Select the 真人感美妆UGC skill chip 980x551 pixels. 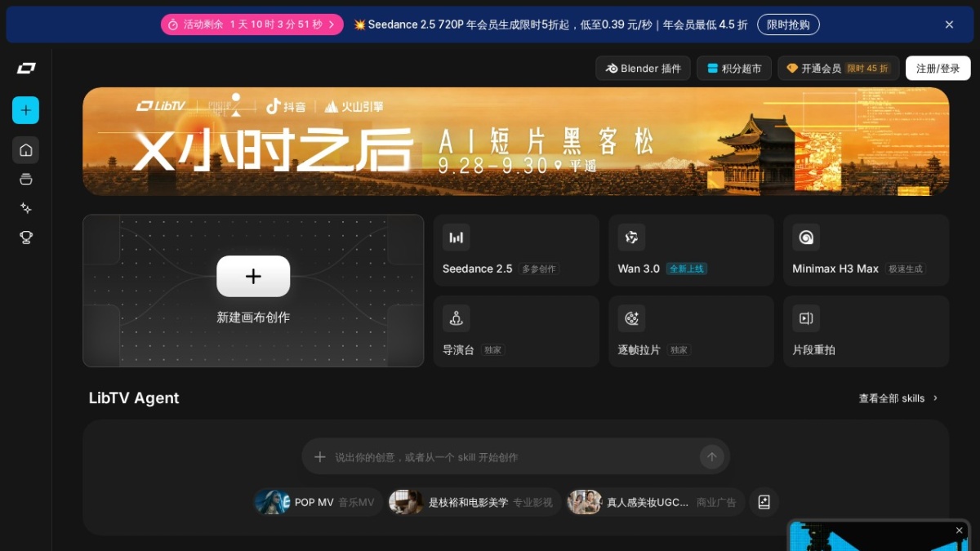655,502
